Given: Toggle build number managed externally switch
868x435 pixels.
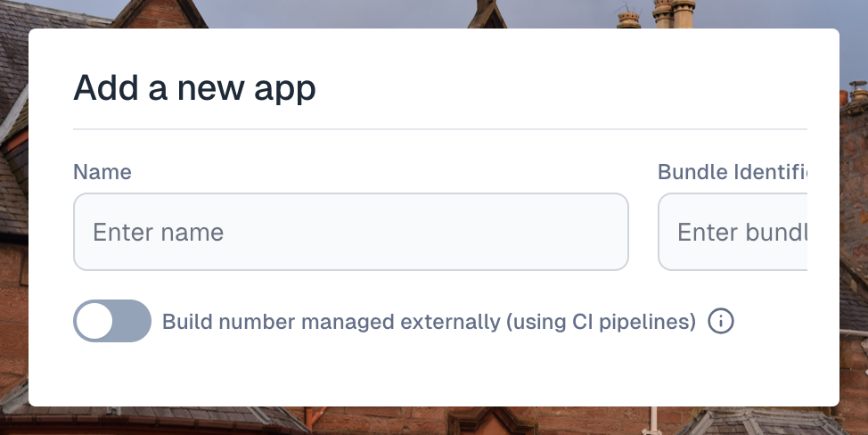Looking at the screenshot, I should (112, 321).
